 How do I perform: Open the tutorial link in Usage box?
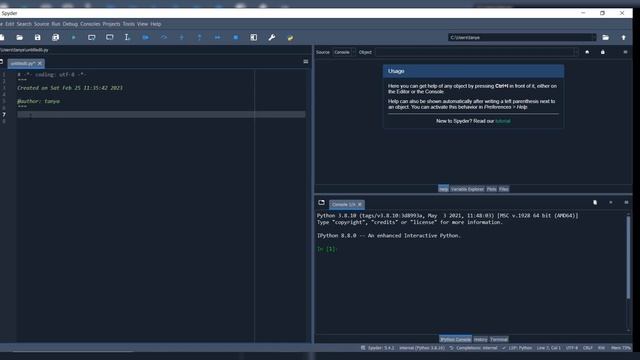[503, 121]
